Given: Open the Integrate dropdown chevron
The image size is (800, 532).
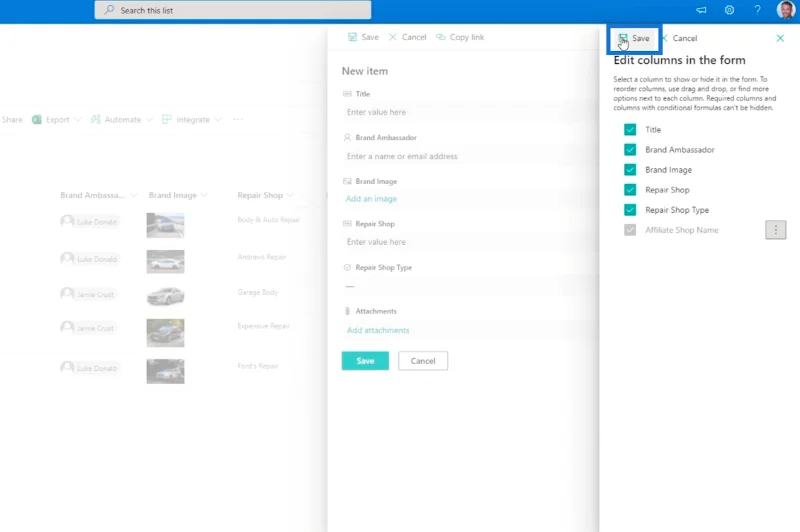Looking at the screenshot, I should click(218, 120).
